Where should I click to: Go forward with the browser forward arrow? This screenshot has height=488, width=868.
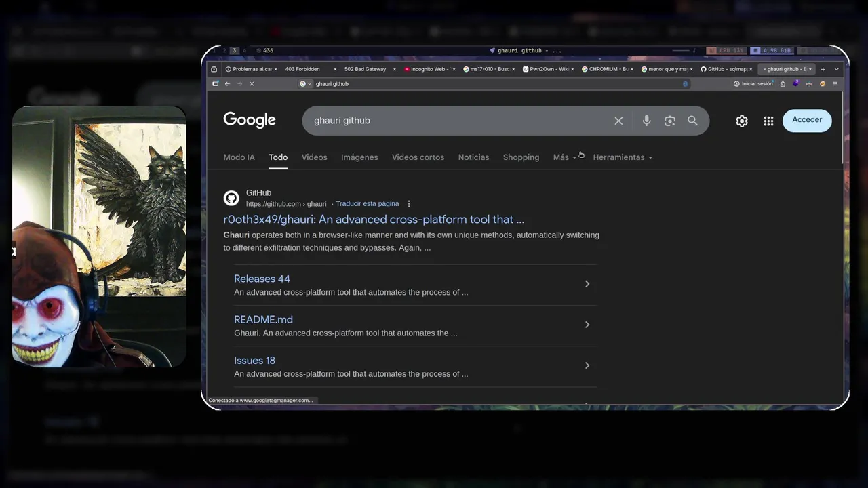coord(239,84)
